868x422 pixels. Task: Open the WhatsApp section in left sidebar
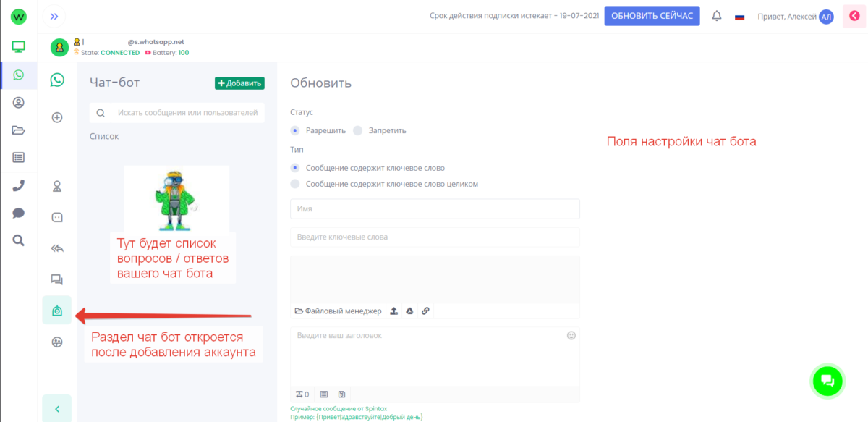click(19, 75)
